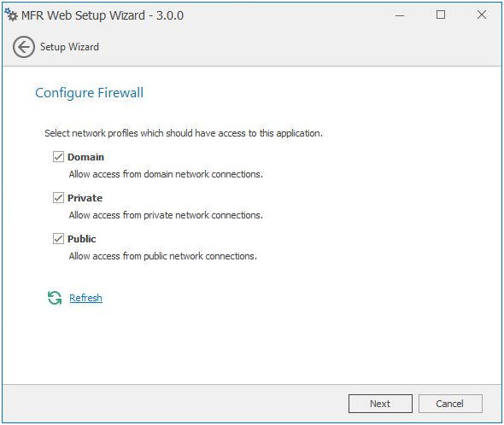The image size is (504, 425).
Task: Close the MFR Web Setup Wizard window
Action: point(482,15)
